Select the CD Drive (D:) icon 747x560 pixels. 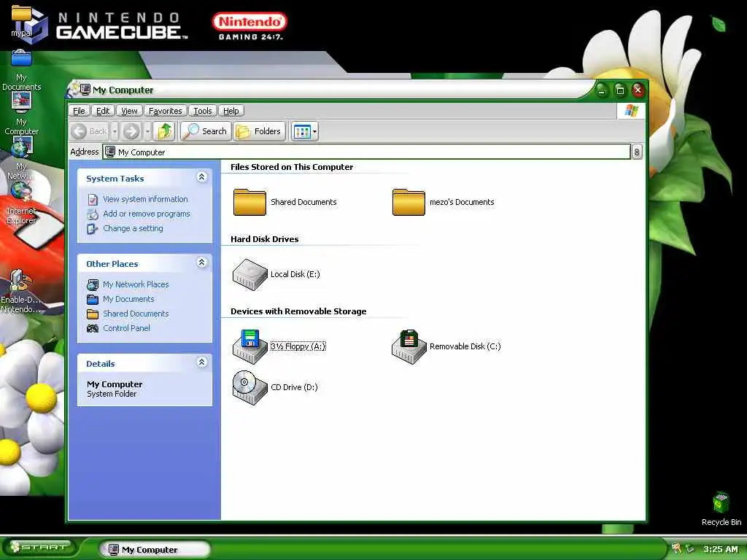tap(249, 387)
